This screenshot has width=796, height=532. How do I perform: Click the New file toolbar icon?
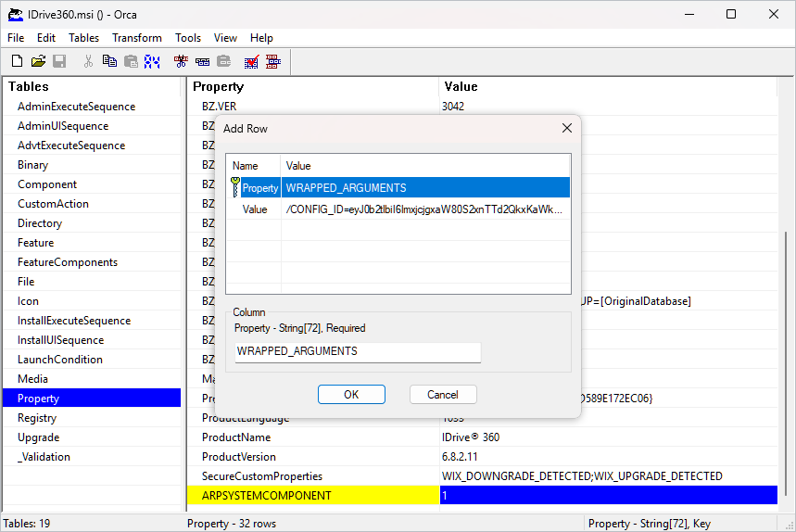point(17,62)
